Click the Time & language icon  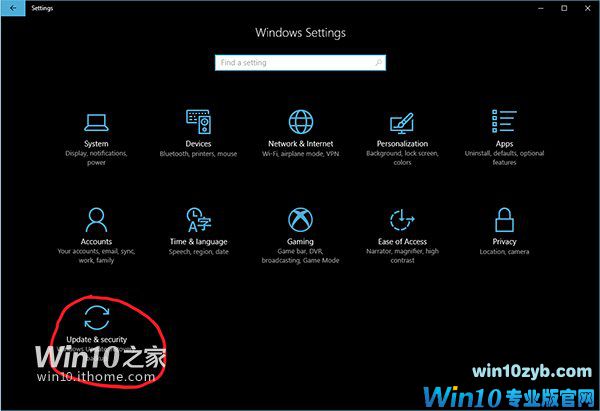pyautogui.click(x=199, y=219)
